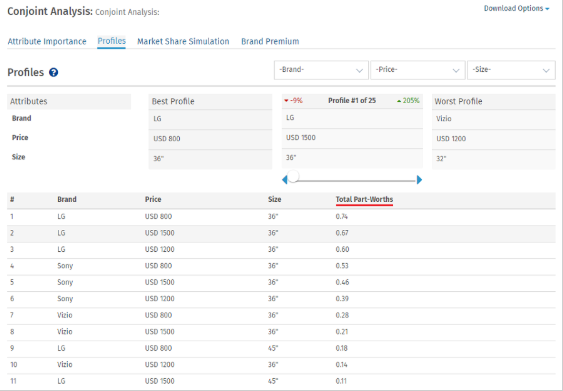Open the Profiles help question-mark icon
This screenshot has height=391, width=563.
[x=53, y=73]
